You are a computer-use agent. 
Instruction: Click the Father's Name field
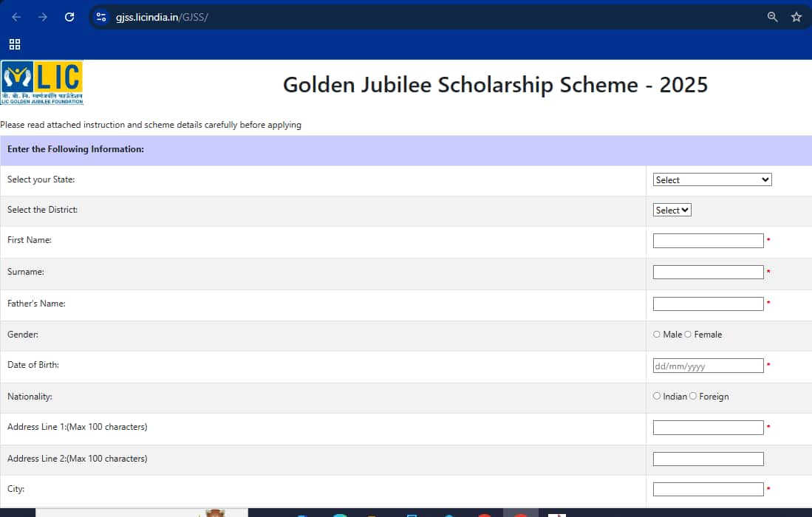708,304
